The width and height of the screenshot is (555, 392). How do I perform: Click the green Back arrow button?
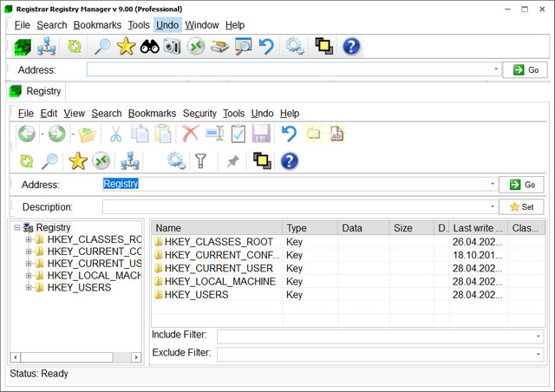pyautogui.click(x=27, y=134)
